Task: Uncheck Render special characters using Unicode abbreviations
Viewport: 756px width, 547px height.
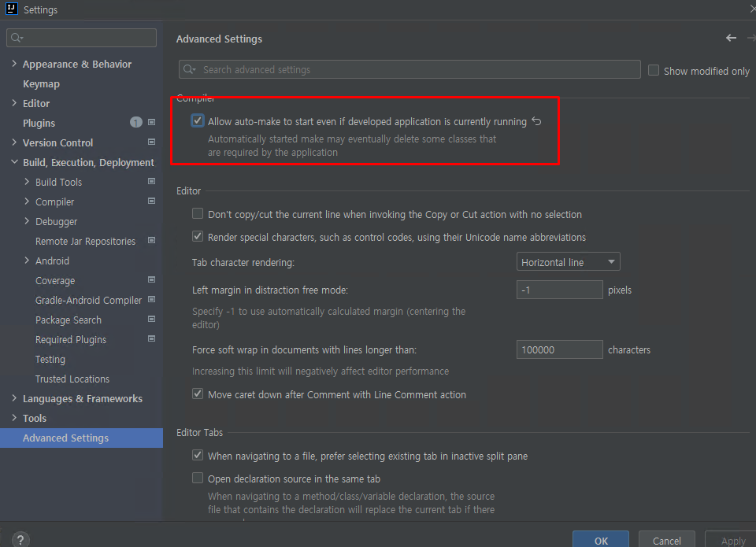Action: click(197, 237)
